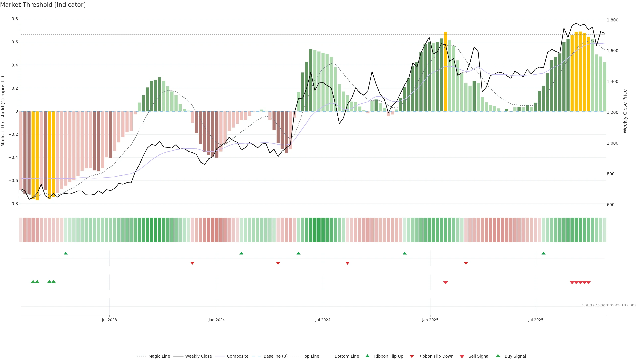The width and height of the screenshot is (644, 362).
Task: Toggle the Top Line legend entry
Action: click(x=311, y=356)
